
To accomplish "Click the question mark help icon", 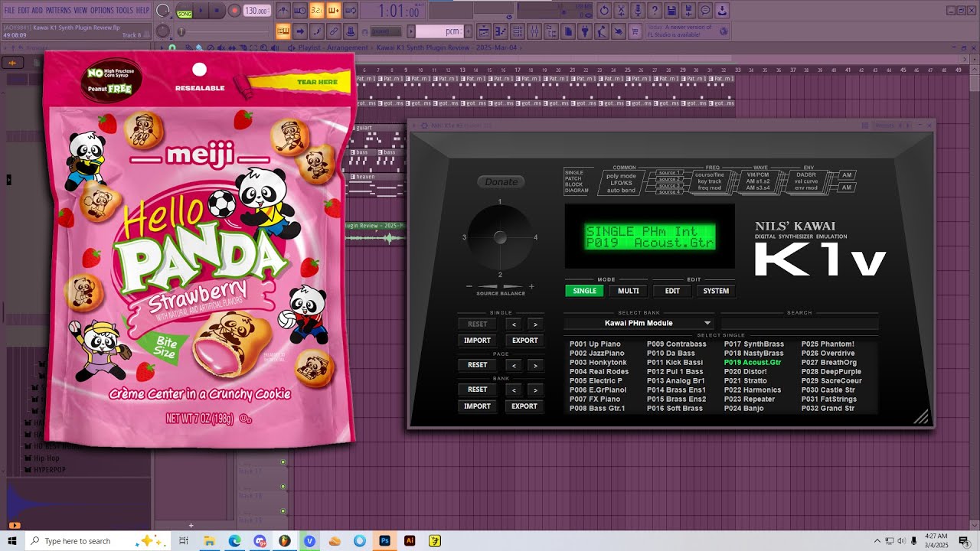I will (x=655, y=11).
